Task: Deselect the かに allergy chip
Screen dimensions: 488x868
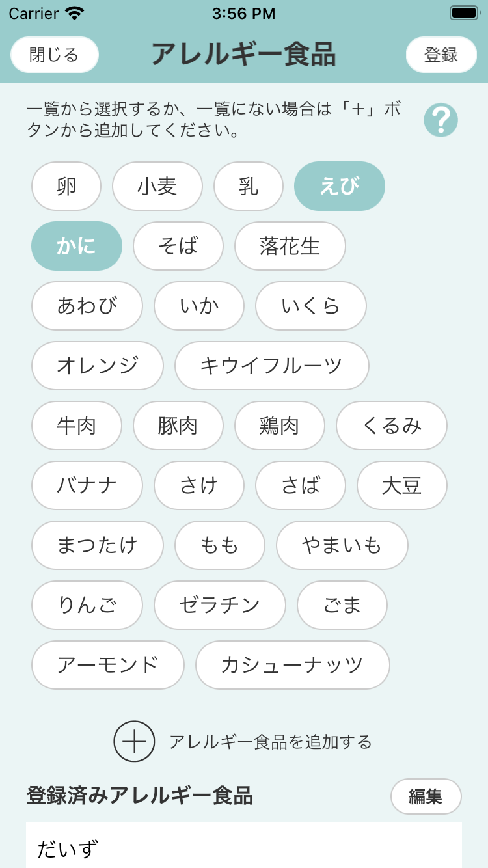Action: (x=77, y=246)
